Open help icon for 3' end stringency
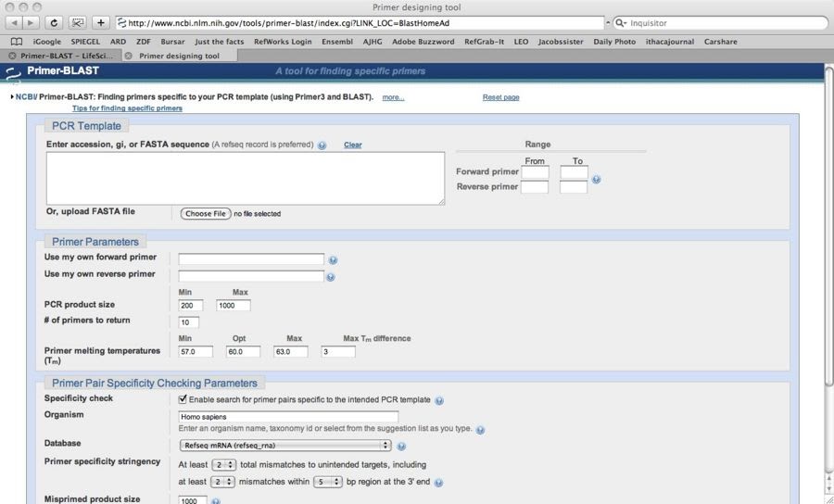 (438, 483)
